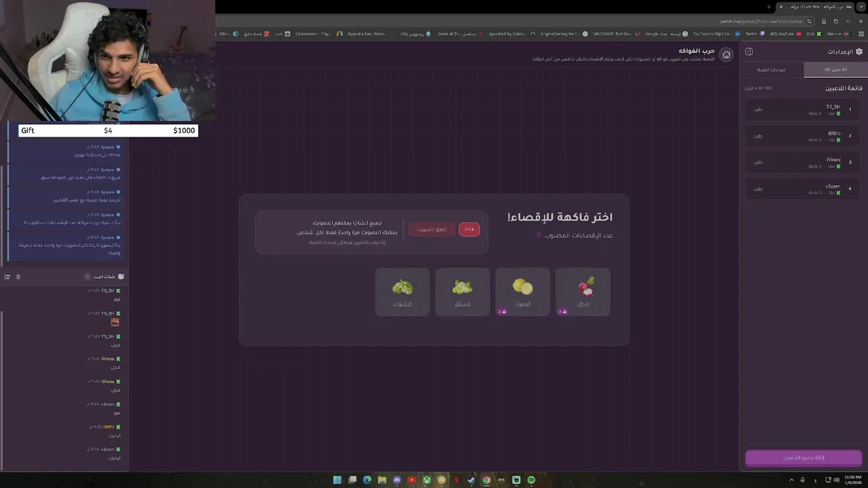Screen dimensions: 868x488
Task: Open Spotify from the taskbar
Action: 531,480
